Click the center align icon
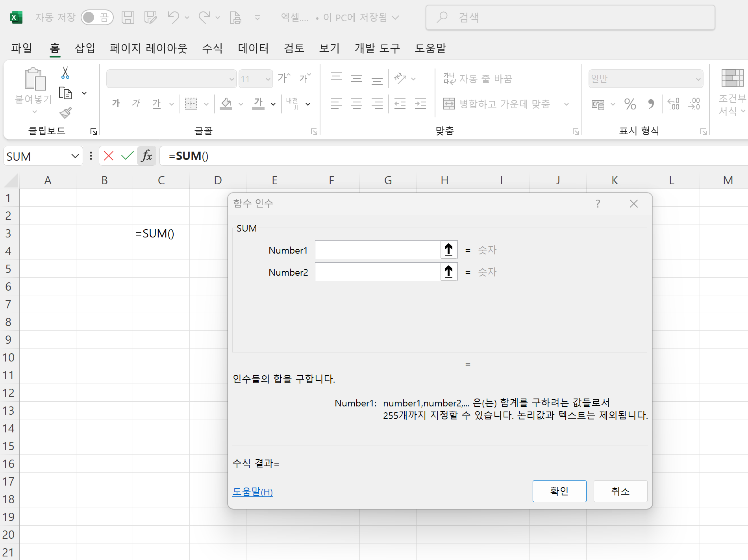748x560 pixels. click(357, 104)
